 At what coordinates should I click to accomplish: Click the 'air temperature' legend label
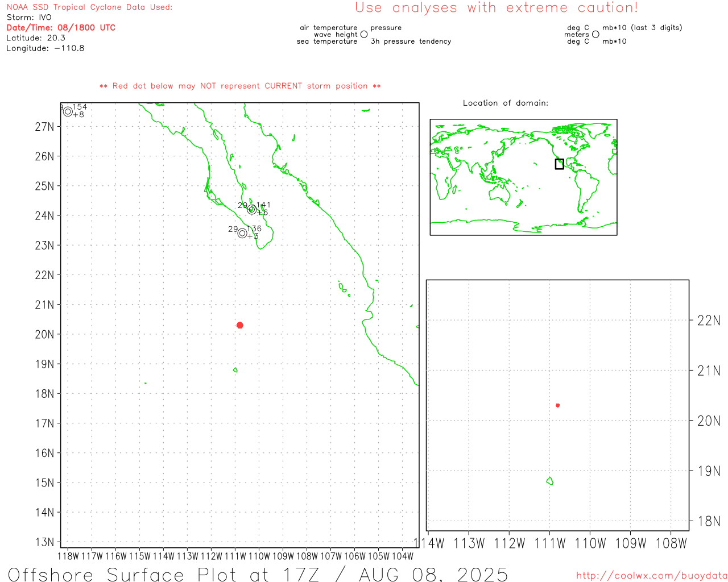[329, 27]
